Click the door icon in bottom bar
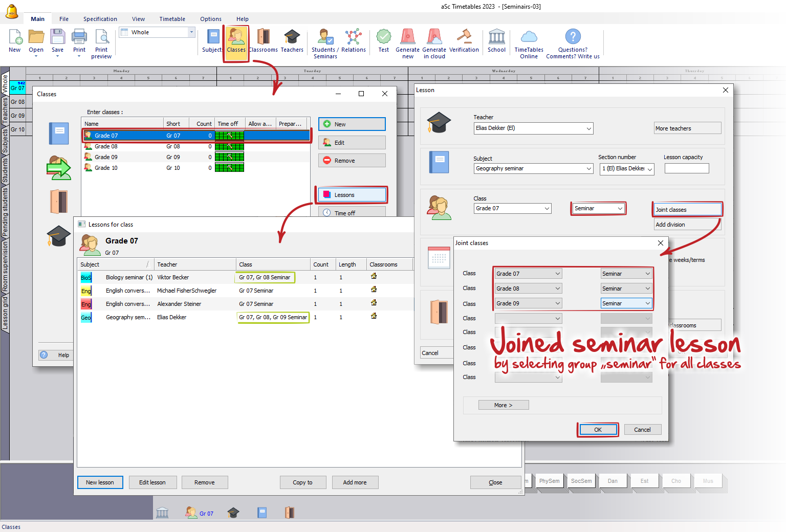786x532 pixels. (x=289, y=512)
